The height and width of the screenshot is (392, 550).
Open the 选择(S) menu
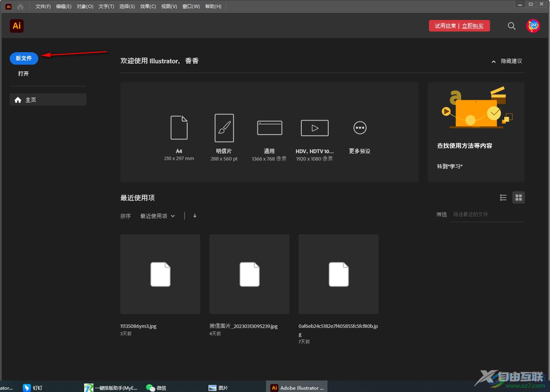click(x=127, y=7)
